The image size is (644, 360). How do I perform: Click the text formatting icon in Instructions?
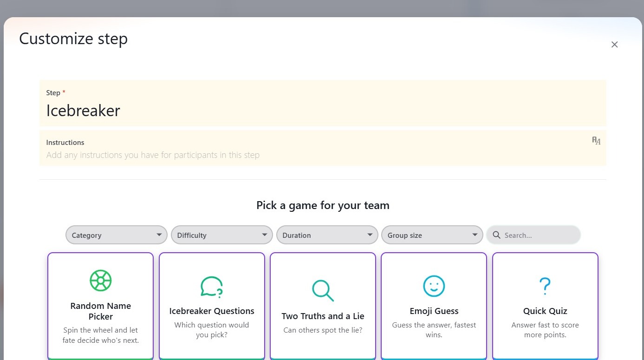point(596,141)
